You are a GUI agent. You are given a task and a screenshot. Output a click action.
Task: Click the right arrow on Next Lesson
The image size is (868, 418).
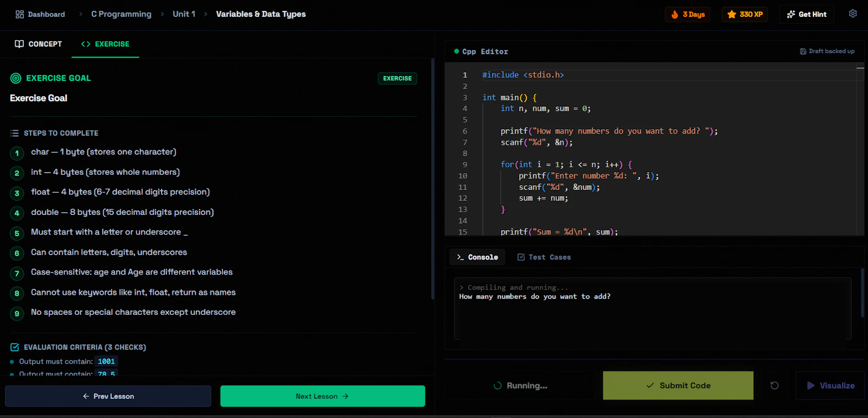point(346,396)
